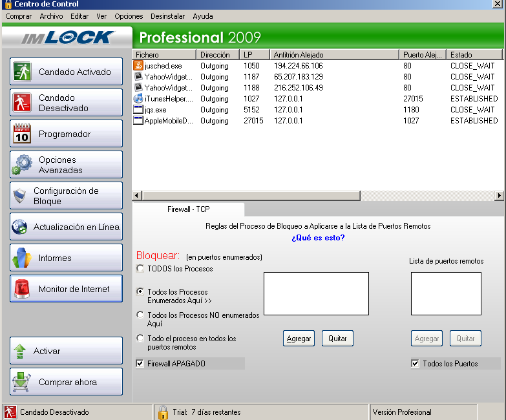
Task: Click the padlock icon beside Trial in status bar
Action: pos(163,412)
